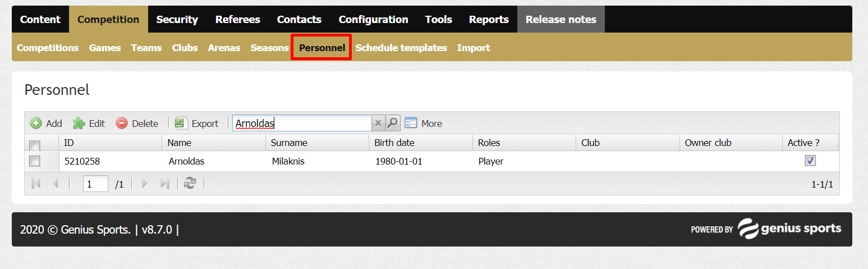Click the green Add icon
The height and width of the screenshot is (269, 868).
36,123
